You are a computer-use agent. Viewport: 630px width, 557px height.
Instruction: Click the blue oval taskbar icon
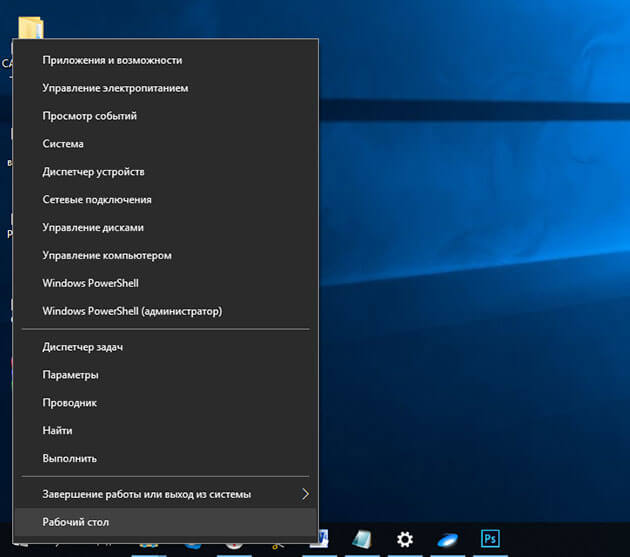448,540
